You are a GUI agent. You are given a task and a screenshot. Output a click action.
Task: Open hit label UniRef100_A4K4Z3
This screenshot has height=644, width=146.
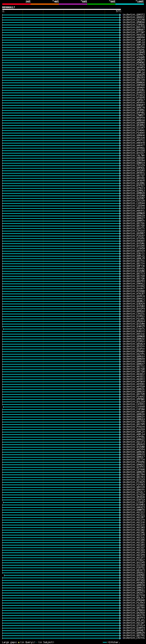(133, 507)
